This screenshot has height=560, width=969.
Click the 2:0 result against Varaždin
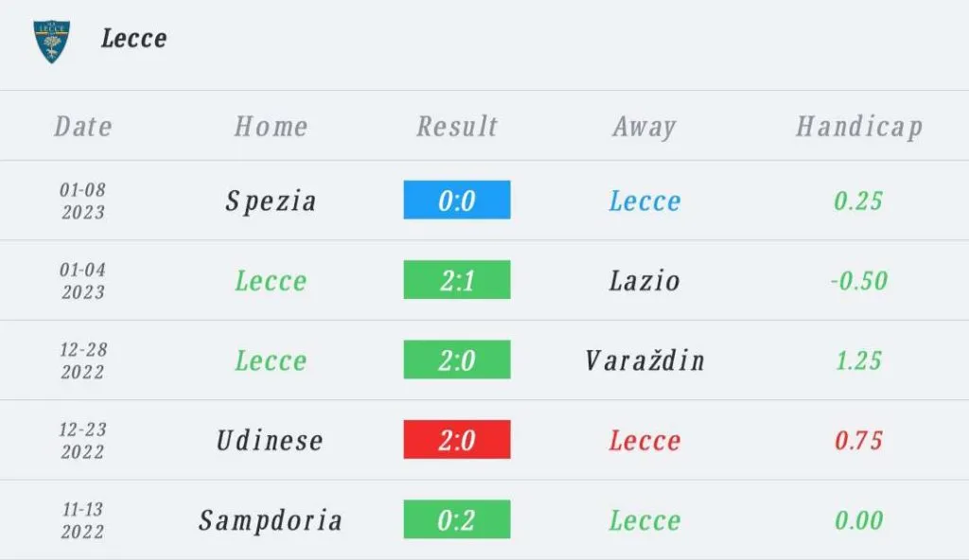[x=457, y=360]
